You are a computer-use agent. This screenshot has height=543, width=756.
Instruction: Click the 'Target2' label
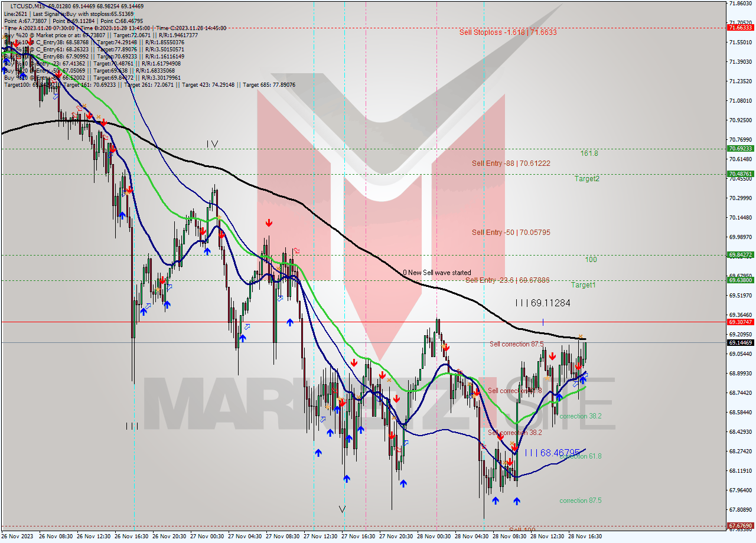coord(588,178)
